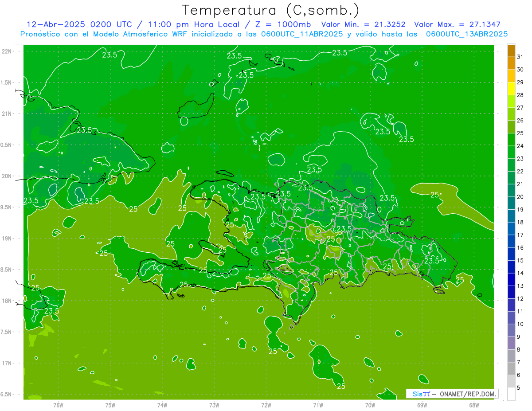The height and width of the screenshot is (411, 532).
Task: Select the teal swatch between legend 19 and 20
Action: [511, 203]
